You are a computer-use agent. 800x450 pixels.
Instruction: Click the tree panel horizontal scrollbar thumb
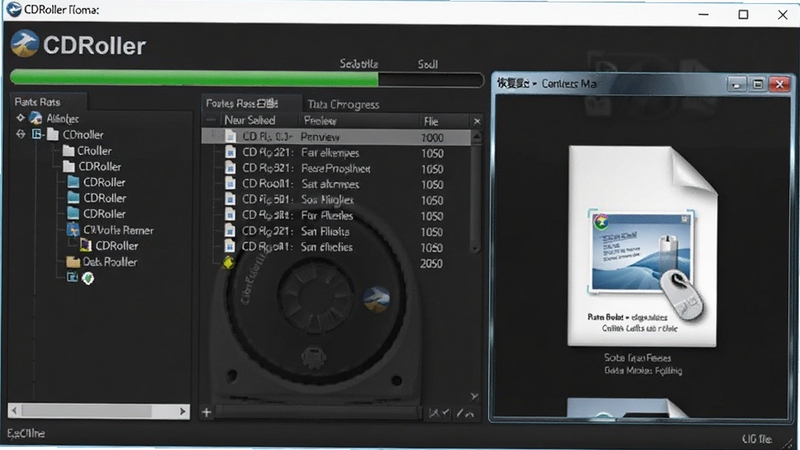(x=87, y=411)
